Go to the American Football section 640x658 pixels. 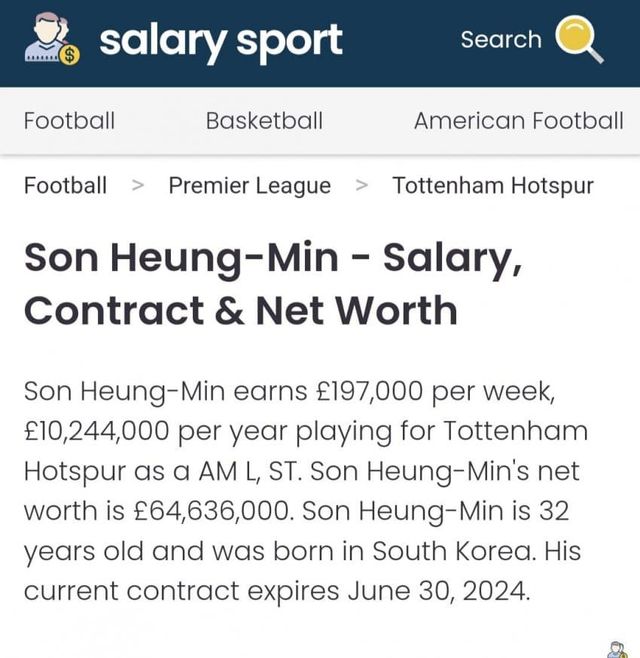[518, 121]
